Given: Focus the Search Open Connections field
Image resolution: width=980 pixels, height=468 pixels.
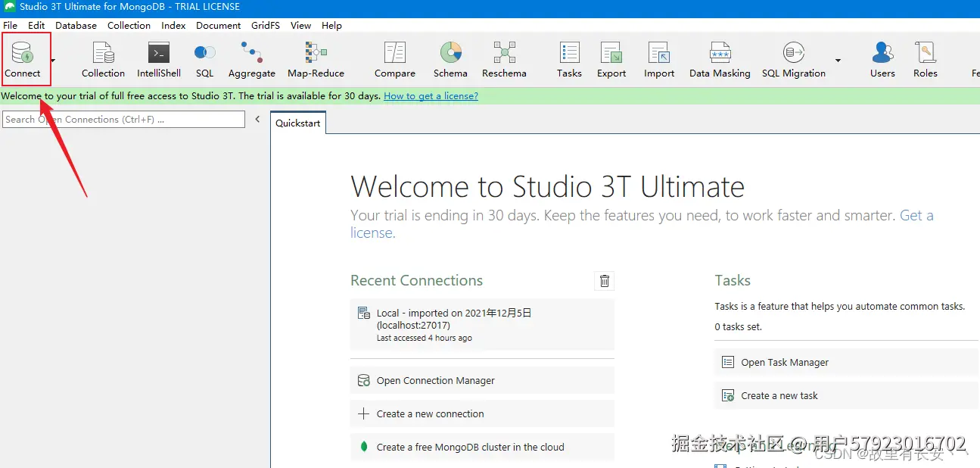Looking at the screenshot, I should (x=124, y=120).
